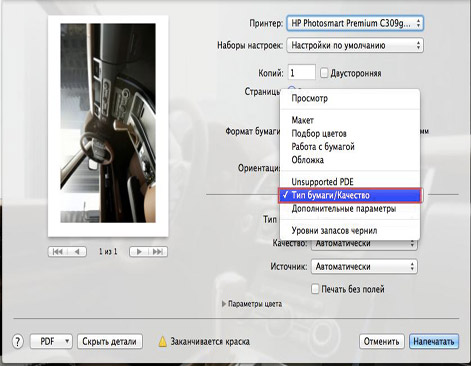Click the 1 из 1 page indicator

pyautogui.click(x=108, y=252)
